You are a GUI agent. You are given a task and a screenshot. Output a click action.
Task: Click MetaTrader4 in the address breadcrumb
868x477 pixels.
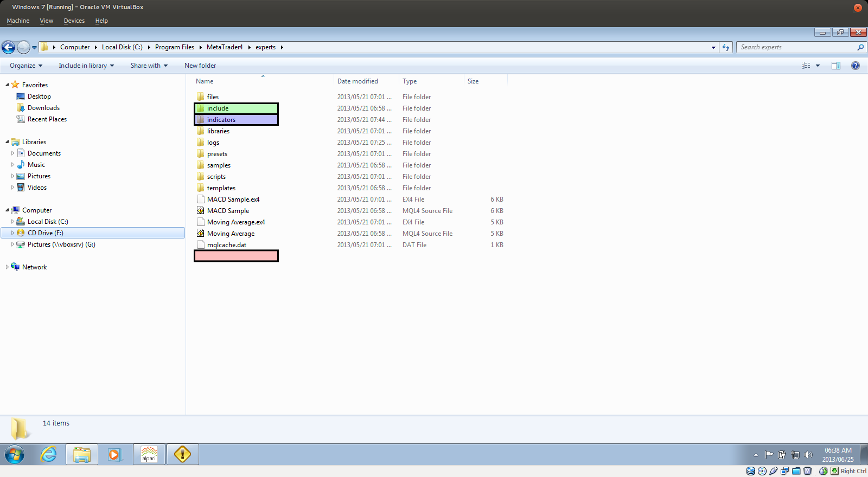225,47
